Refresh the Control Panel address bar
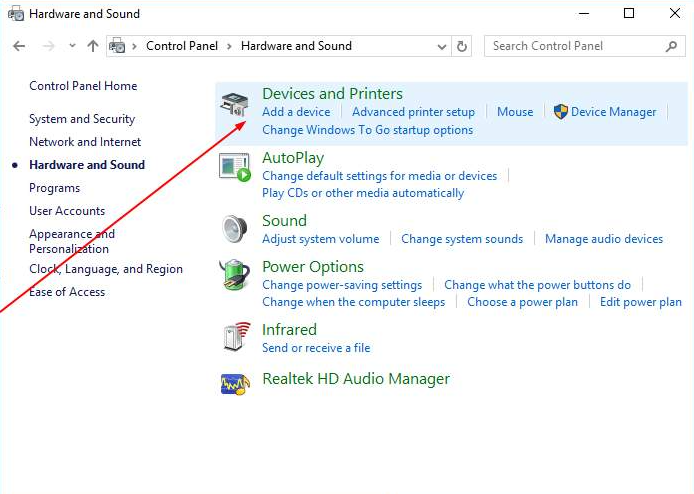Image resolution: width=694 pixels, height=494 pixels. 461,46
